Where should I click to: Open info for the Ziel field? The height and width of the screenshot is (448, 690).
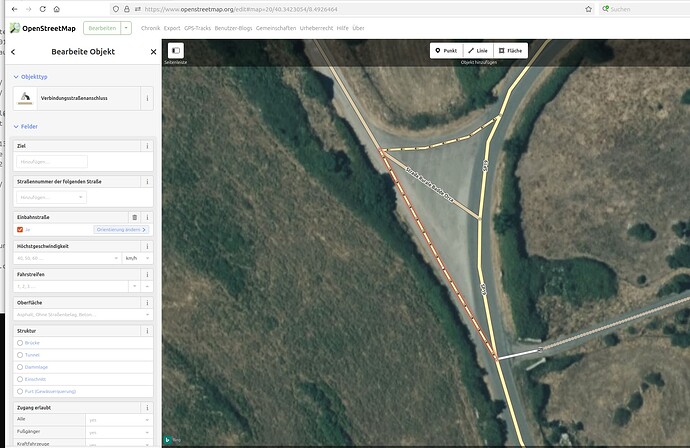[147, 146]
